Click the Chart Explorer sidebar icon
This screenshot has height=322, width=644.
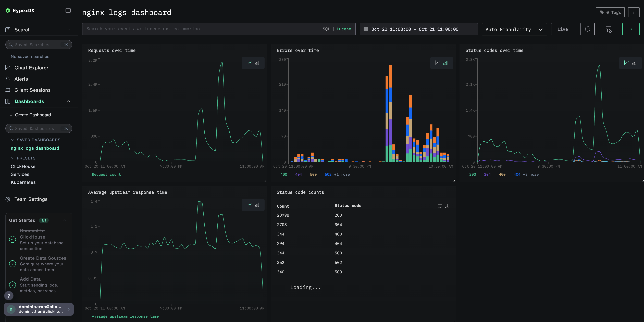coord(8,68)
